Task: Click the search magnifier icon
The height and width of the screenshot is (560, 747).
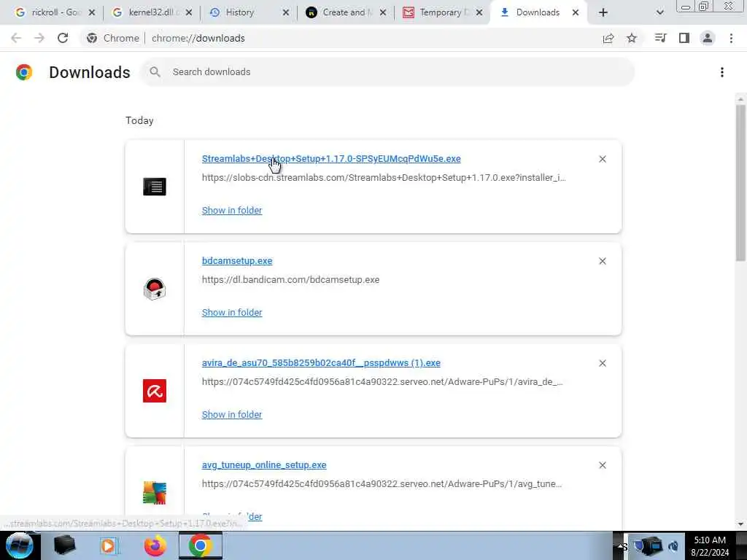Action: tap(155, 72)
